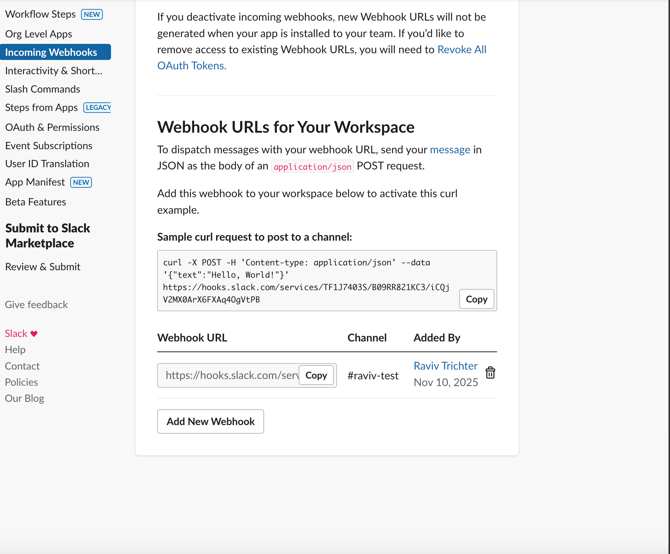Select Incoming Webhooks in sidebar
Viewport: 670px width, 554px height.
[x=51, y=52]
